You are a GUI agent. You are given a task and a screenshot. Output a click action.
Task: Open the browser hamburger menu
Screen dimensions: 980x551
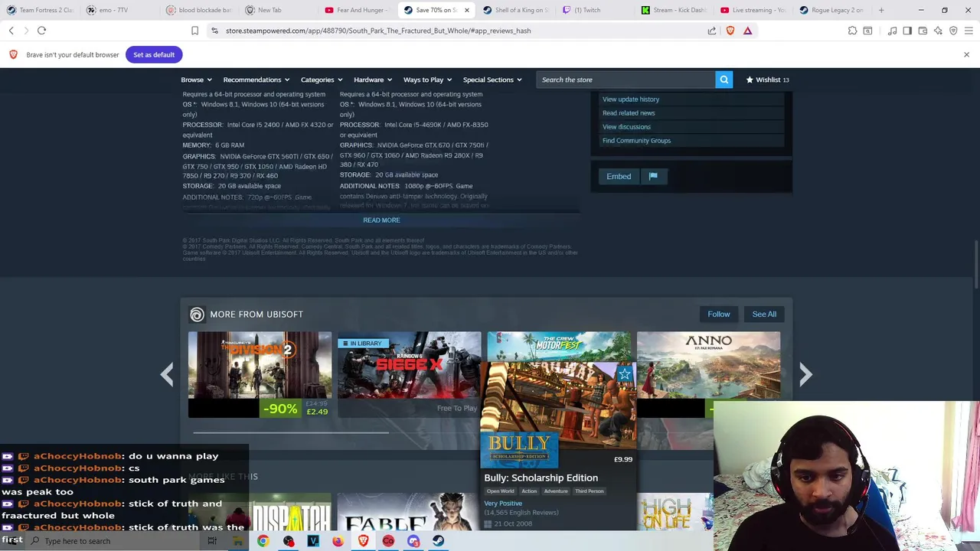[x=969, y=31]
